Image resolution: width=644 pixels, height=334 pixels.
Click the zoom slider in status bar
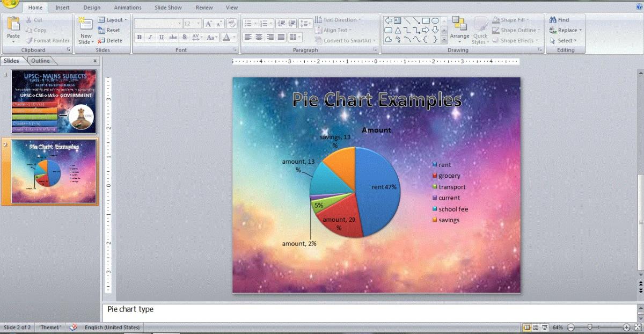(590, 327)
